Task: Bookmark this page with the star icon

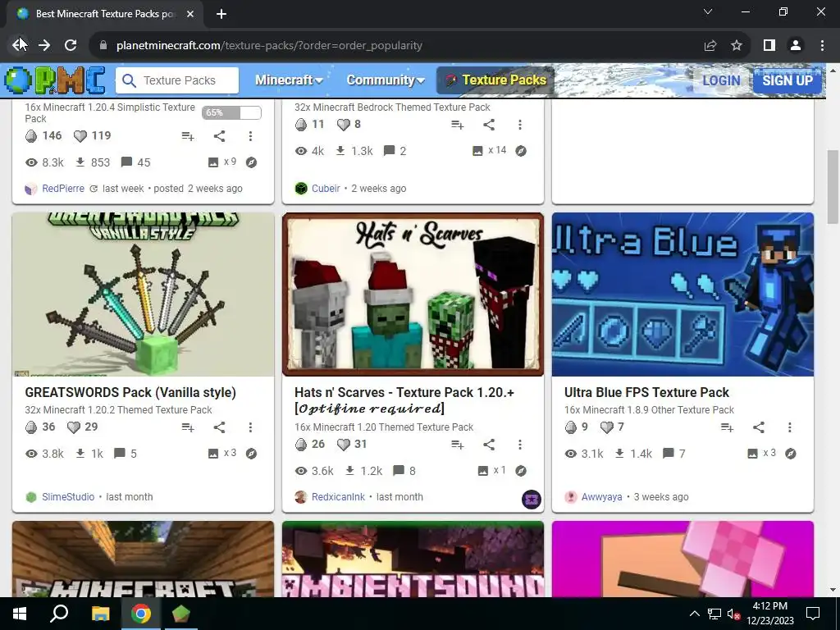Action: [737, 46]
